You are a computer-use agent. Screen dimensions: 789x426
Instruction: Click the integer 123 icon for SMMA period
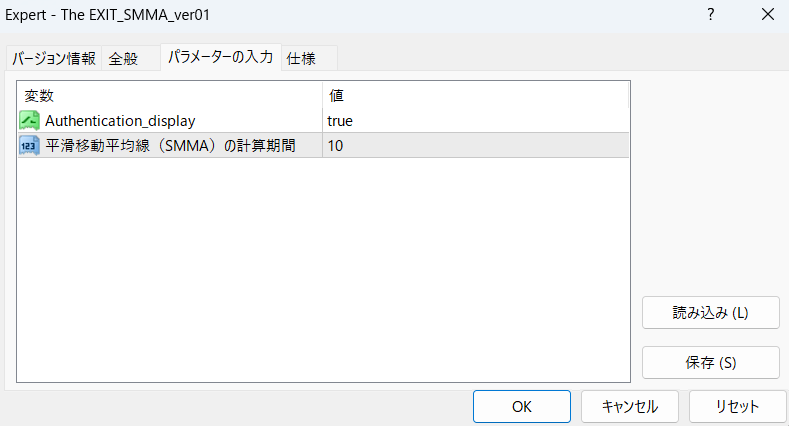(29, 146)
